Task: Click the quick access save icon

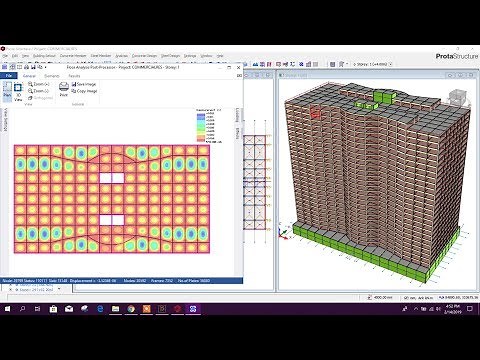Action: pos(33,67)
